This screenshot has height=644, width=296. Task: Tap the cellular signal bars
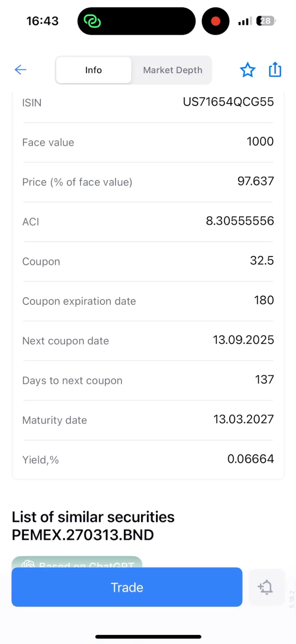pos(245,22)
